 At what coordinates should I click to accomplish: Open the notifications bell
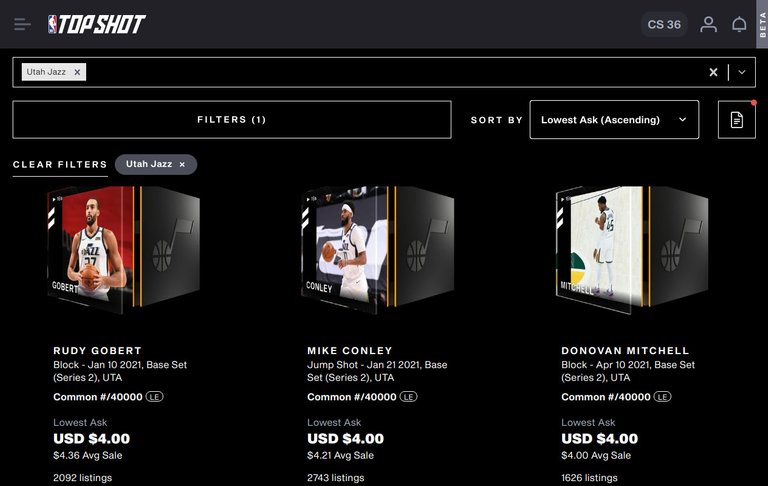739,24
